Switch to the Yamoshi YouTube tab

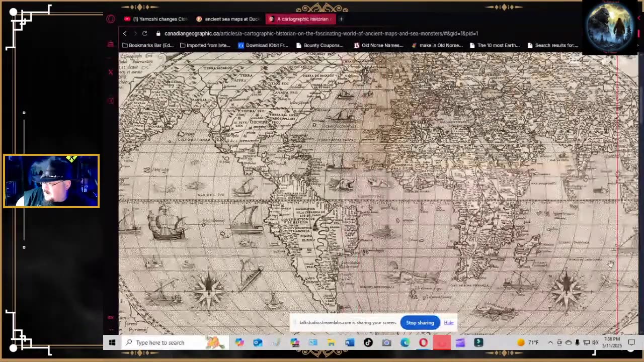click(155, 19)
